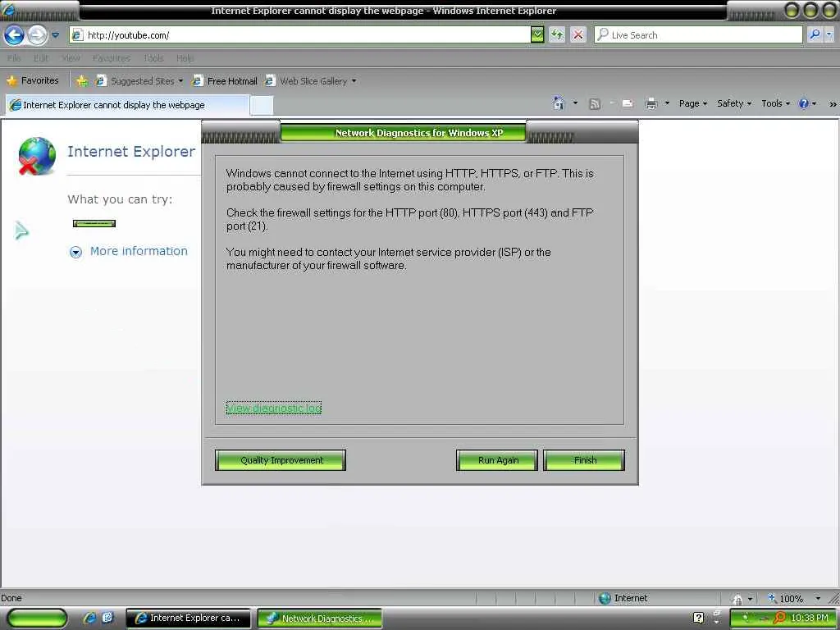This screenshot has width=840, height=630.
Task: Select the 'Internet Explorer cannot display the webpage' tab
Action: (127, 105)
